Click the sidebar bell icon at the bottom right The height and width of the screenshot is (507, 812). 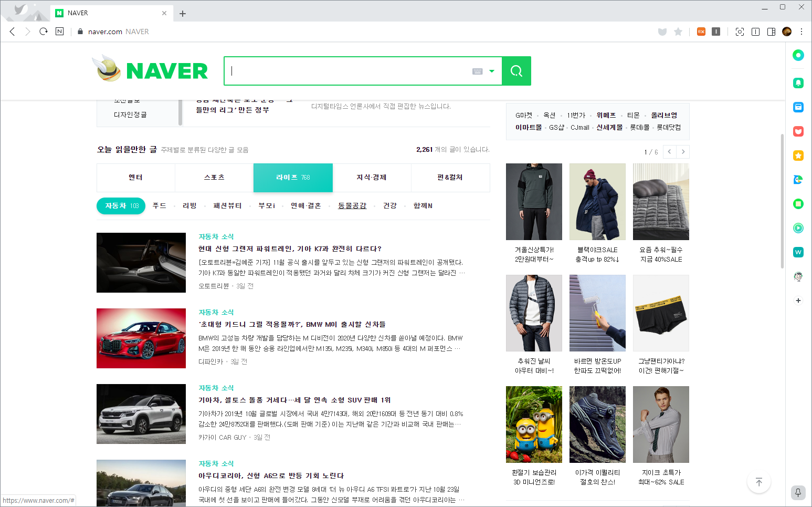pos(798,493)
